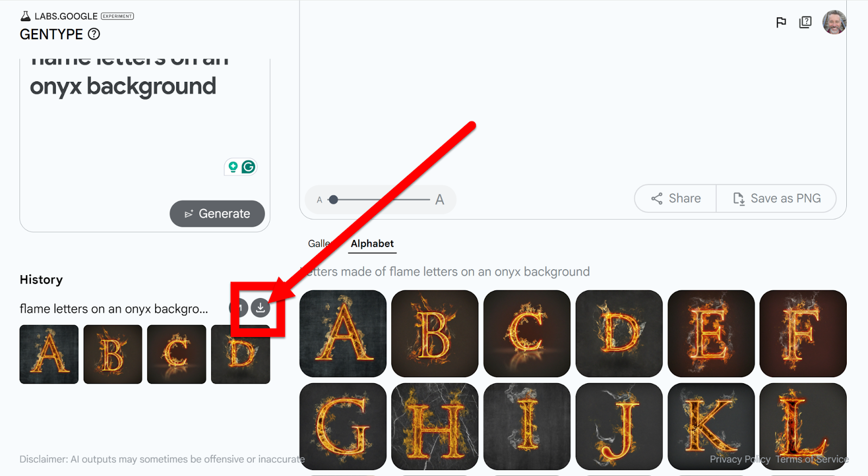Click the teal lightbulb suggestion icon

[x=233, y=167]
